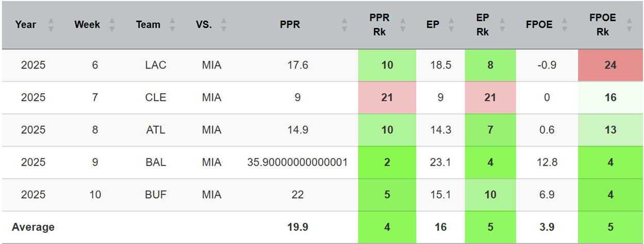
Task: Sort table by Year column arrows
Action: click(x=51, y=25)
